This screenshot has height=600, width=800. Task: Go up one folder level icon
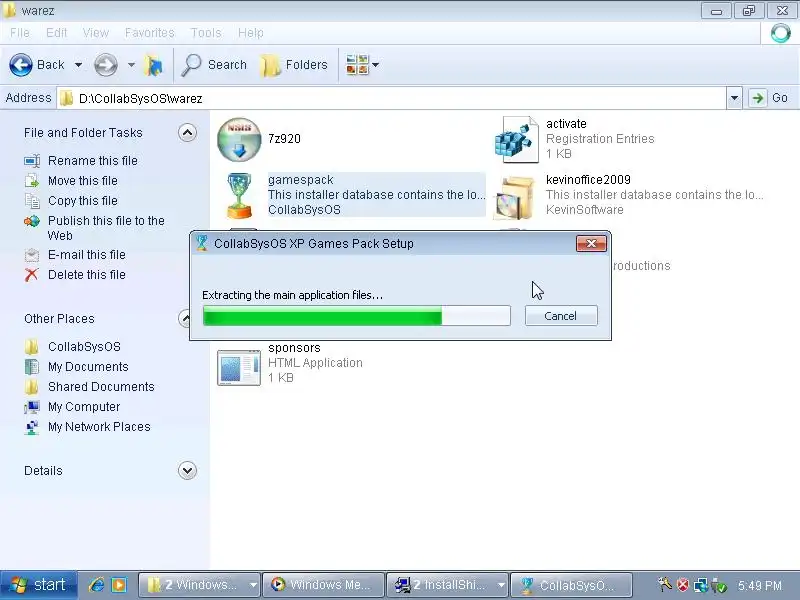(154, 65)
